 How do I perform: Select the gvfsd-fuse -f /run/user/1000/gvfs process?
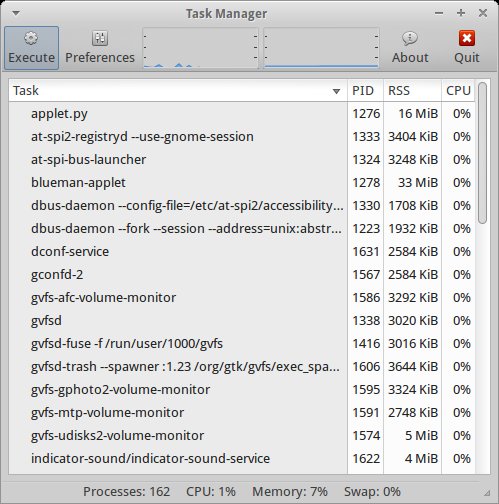coord(242,344)
